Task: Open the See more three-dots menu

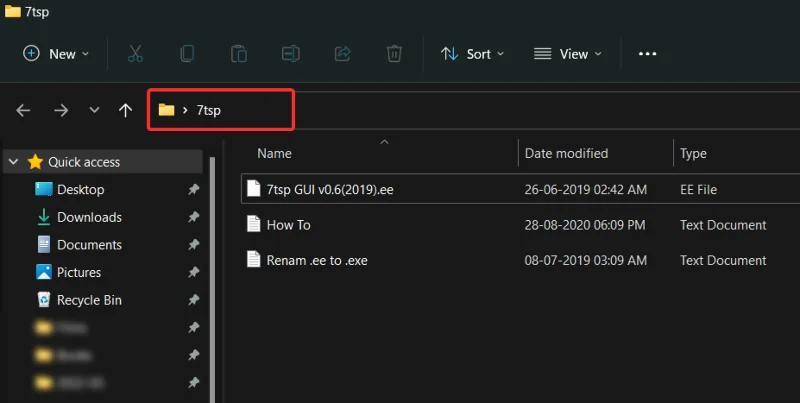Action: point(647,54)
